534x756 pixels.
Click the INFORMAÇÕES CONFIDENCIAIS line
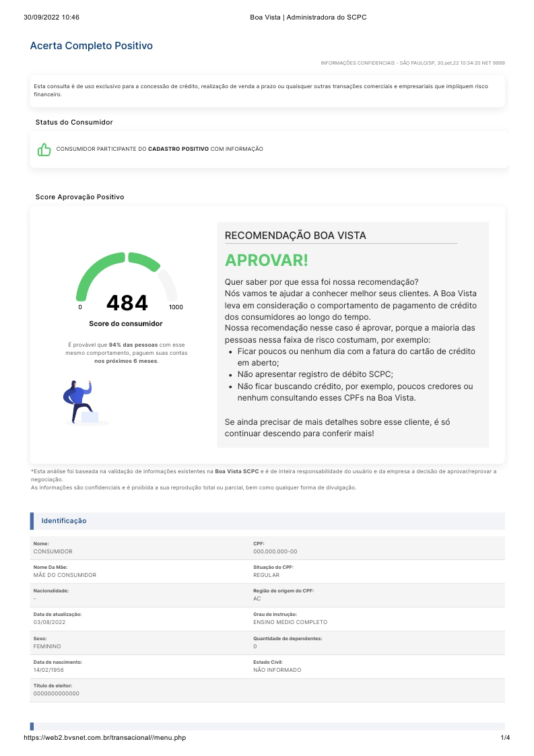[x=412, y=63]
